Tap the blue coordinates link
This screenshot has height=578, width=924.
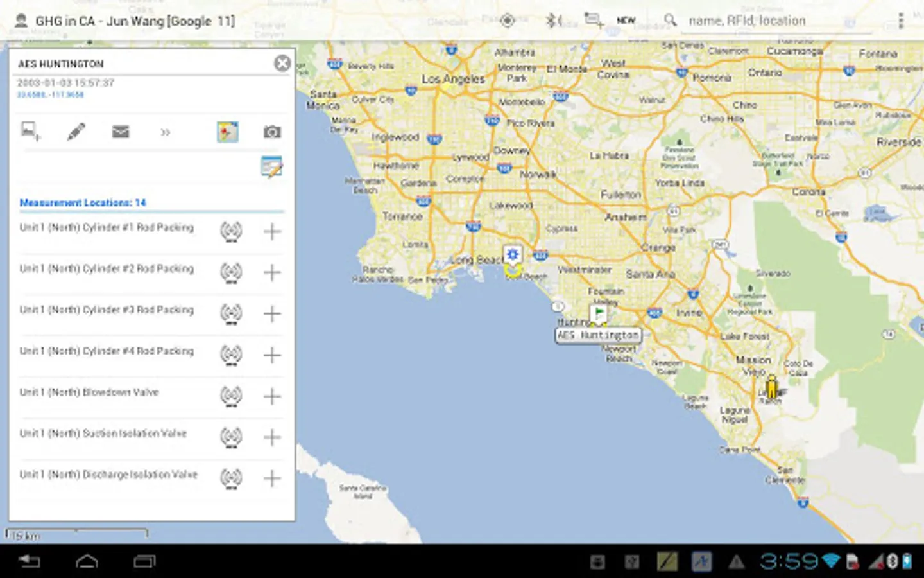pyautogui.click(x=51, y=95)
